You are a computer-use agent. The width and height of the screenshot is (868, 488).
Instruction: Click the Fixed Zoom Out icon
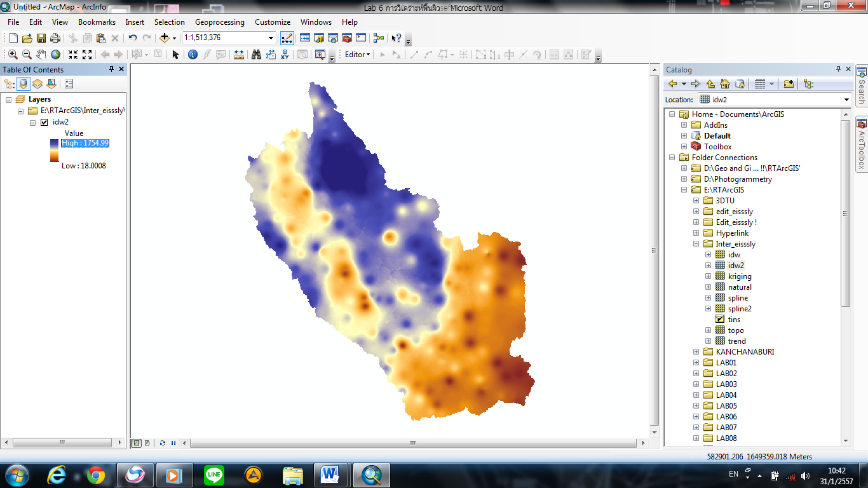[87, 55]
